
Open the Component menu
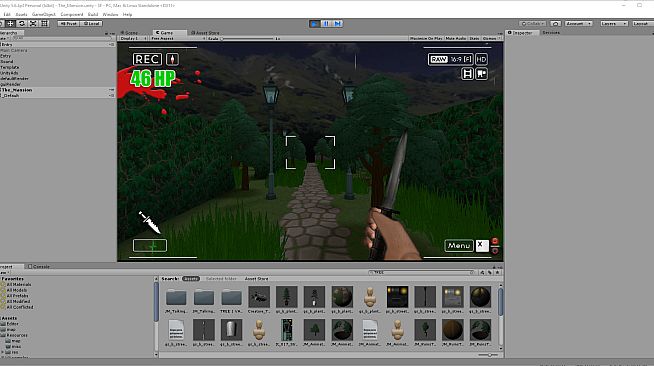(x=72, y=15)
